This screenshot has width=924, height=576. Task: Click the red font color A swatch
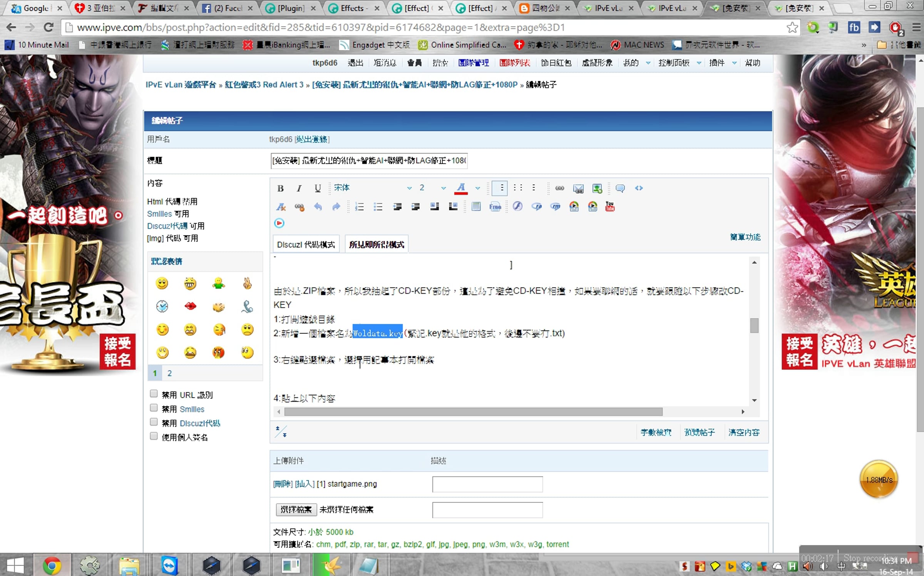(x=461, y=188)
